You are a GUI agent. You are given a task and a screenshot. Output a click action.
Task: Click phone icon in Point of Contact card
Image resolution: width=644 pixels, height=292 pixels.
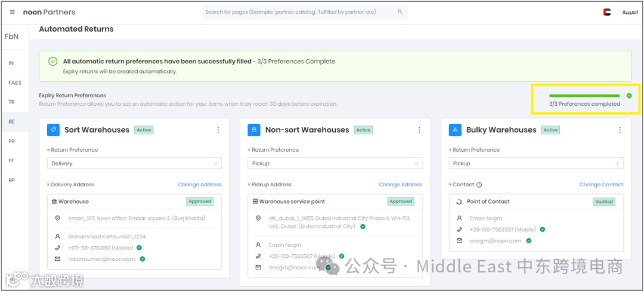click(460, 229)
